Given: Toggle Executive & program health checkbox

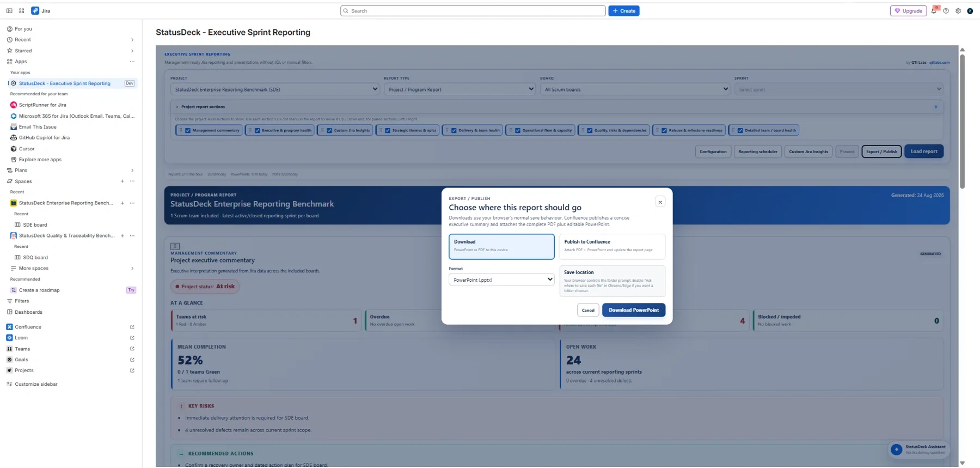Looking at the screenshot, I should pos(258,131).
